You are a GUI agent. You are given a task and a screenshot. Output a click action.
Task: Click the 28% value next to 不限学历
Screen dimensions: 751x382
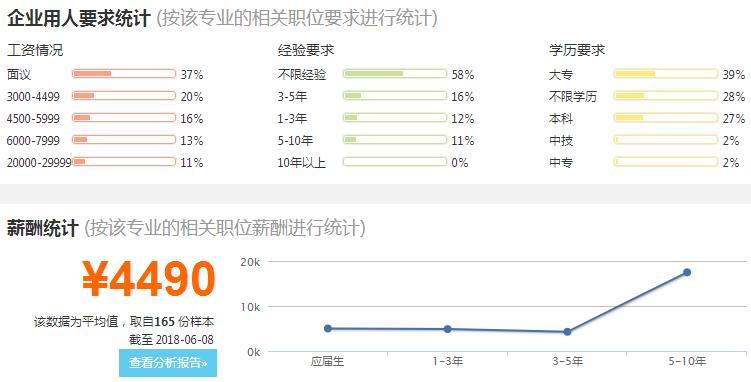tap(734, 97)
